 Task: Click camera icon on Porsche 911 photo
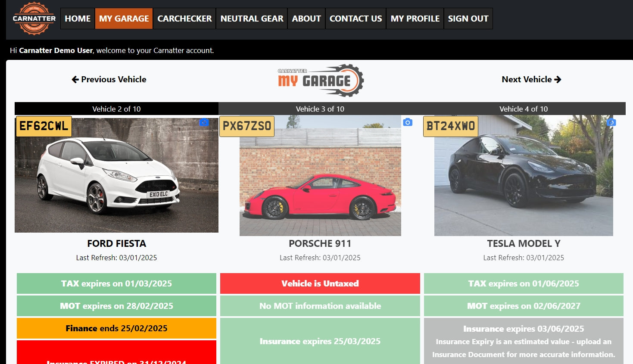coord(408,122)
